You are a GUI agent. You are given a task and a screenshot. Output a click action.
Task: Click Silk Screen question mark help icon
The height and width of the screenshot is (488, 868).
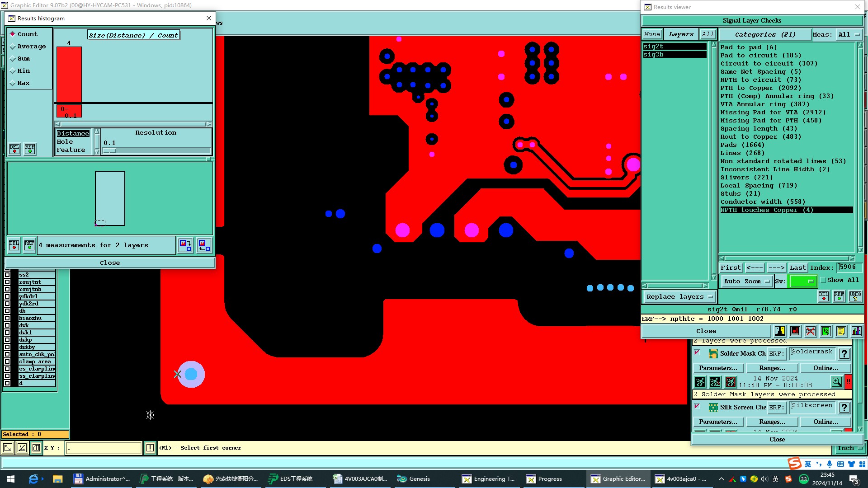point(844,408)
